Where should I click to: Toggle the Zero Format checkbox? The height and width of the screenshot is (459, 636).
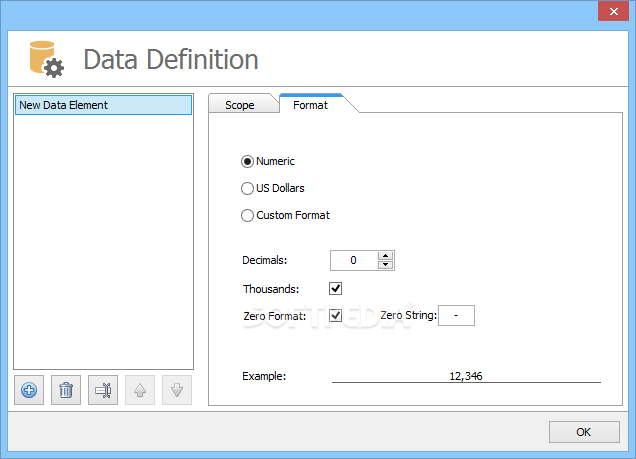tap(335, 315)
